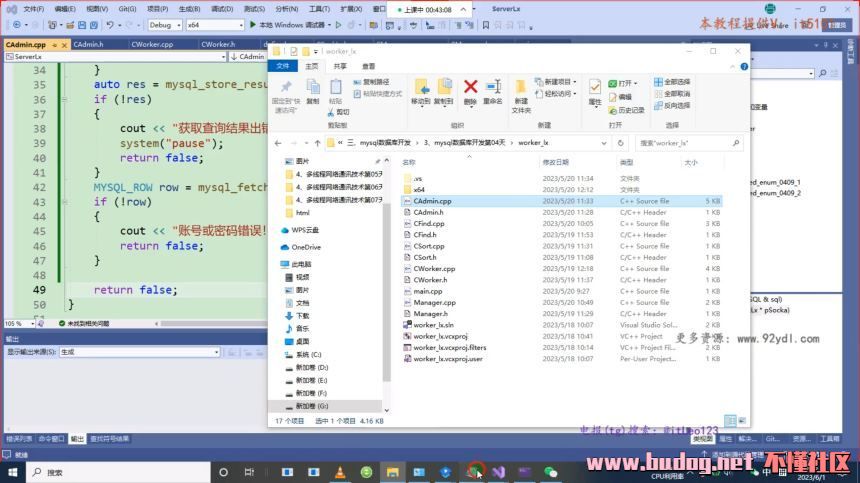Click the Paste (粘贴) clipboard icon
Screen dimensions: 860x483
(335, 87)
